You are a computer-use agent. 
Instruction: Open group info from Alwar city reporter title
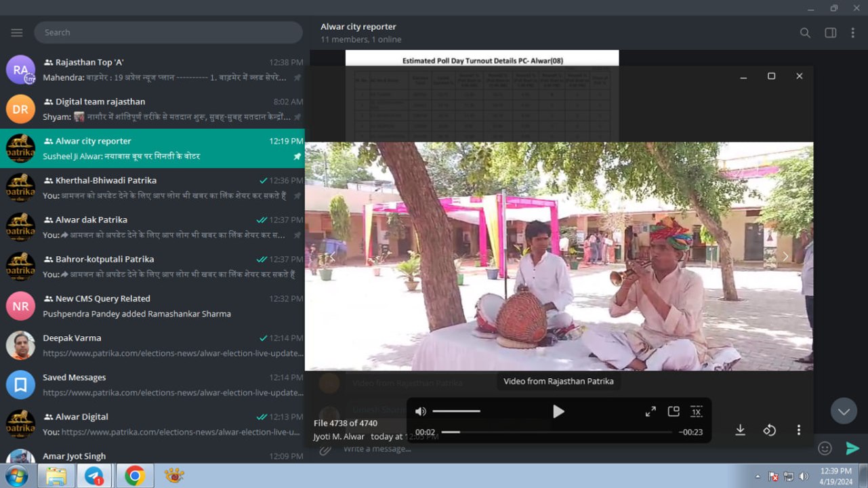(358, 26)
